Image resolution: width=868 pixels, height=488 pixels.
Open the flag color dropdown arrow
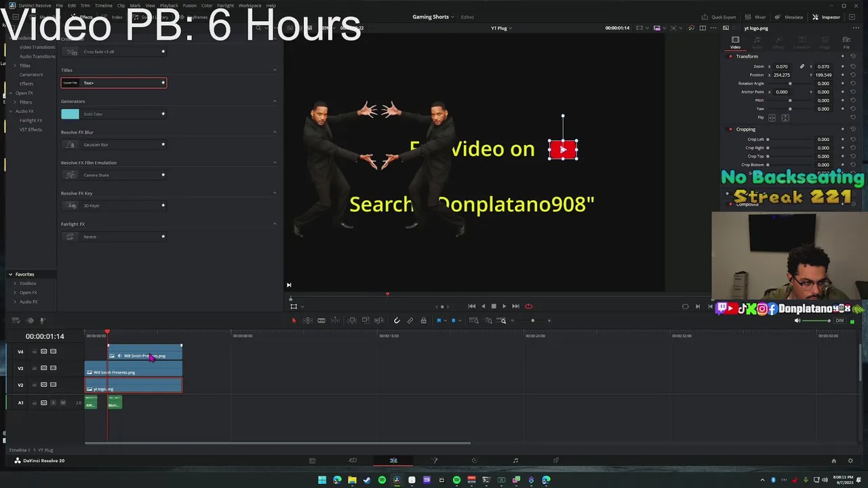(446, 321)
